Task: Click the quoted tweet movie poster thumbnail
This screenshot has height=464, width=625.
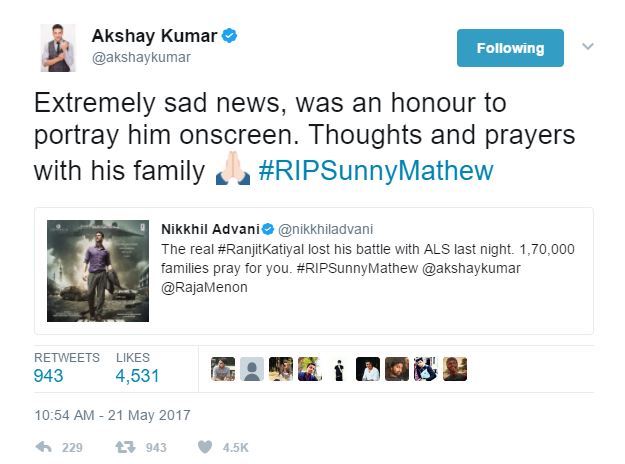Action: click(x=95, y=270)
